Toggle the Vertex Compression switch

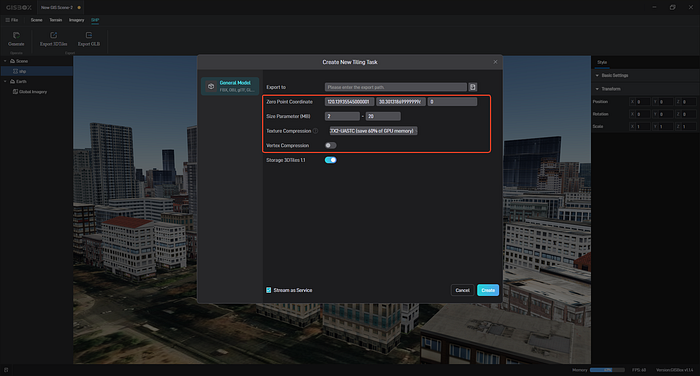coord(330,145)
